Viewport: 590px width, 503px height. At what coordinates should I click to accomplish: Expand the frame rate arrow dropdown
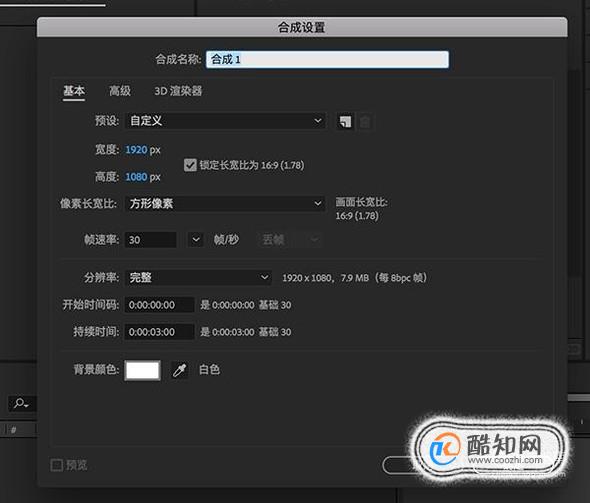point(196,240)
